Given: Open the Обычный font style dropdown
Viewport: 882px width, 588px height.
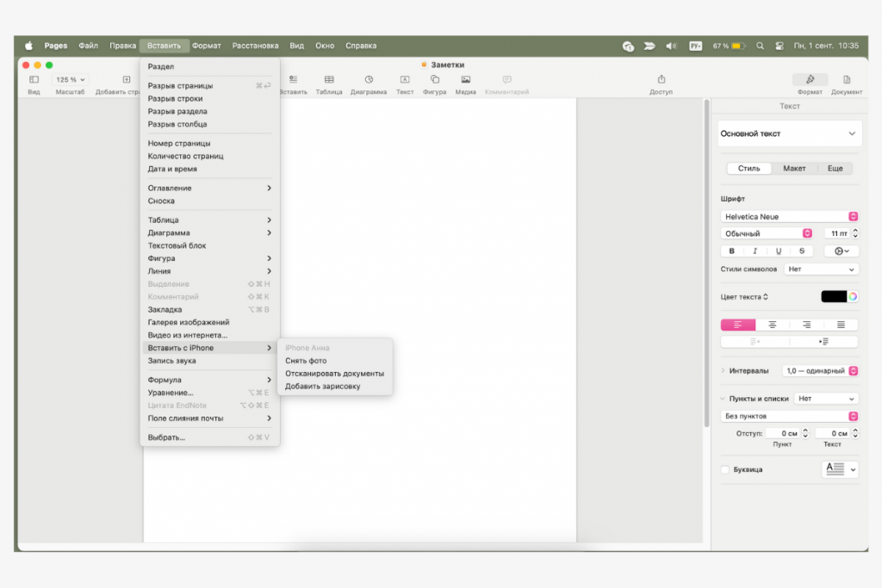Looking at the screenshot, I should coord(767,233).
